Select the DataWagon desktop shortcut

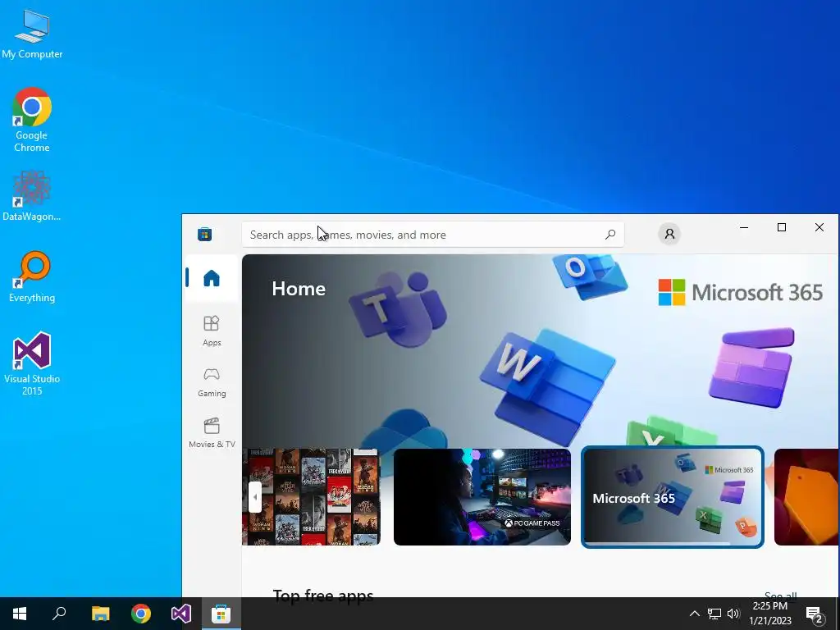tap(32, 196)
